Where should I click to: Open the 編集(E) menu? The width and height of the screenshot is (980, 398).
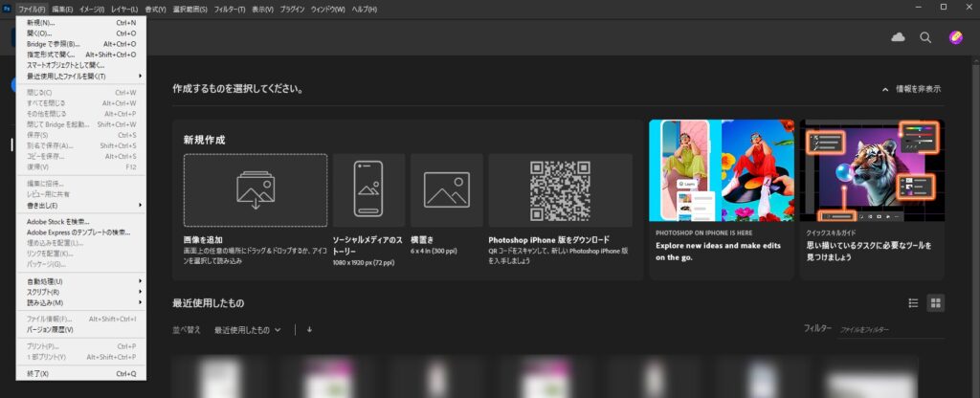[x=62, y=10]
